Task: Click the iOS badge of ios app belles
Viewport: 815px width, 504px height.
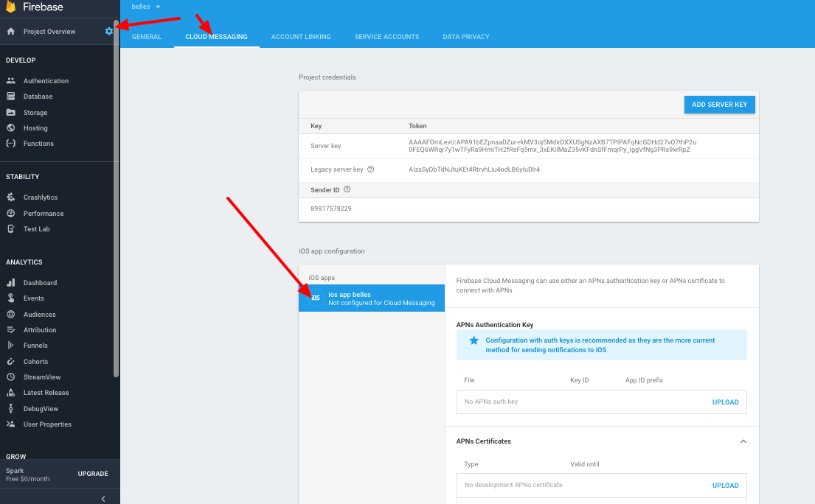Action: pyautogui.click(x=316, y=298)
